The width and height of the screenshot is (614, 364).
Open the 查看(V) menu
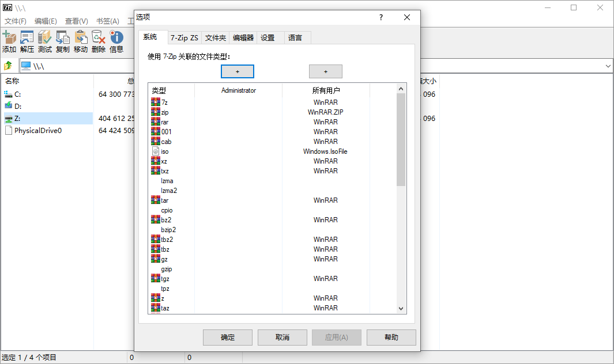[76, 21]
